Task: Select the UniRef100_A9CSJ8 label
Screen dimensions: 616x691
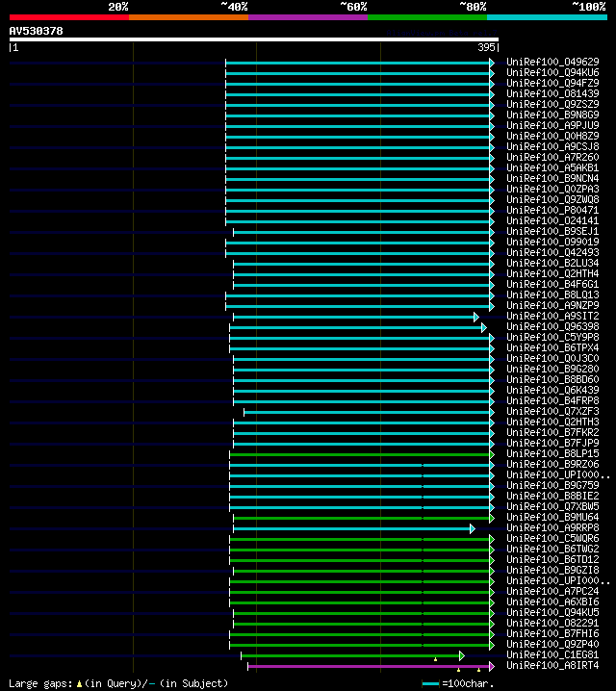Action: point(552,146)
